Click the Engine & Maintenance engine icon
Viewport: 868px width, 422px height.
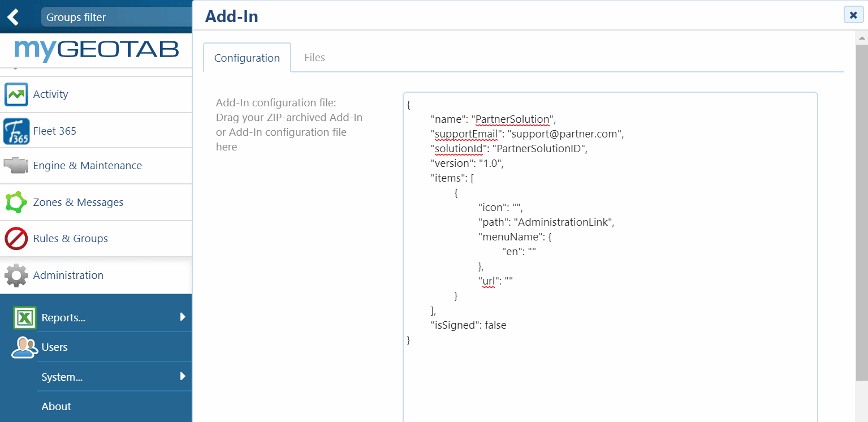tap(16, 166)
